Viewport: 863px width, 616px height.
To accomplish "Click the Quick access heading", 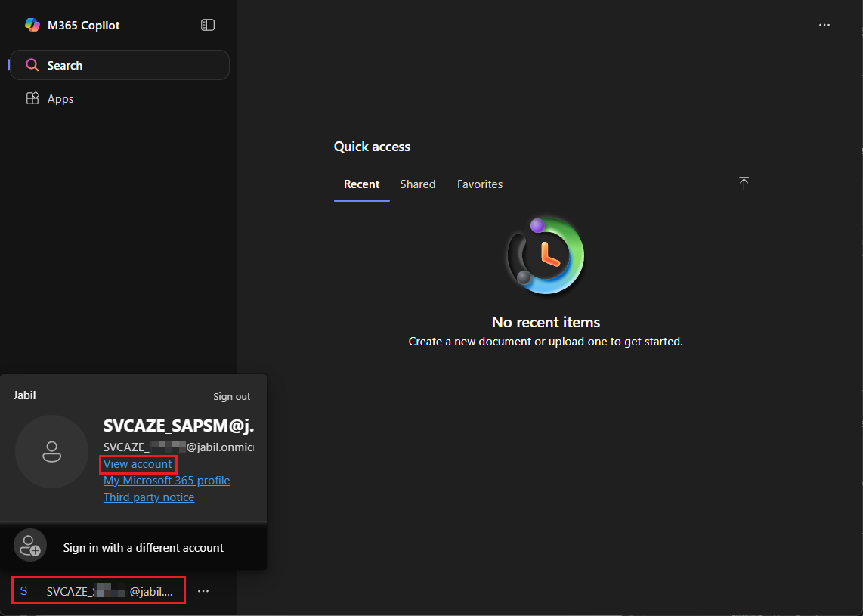I will point(372,147).
